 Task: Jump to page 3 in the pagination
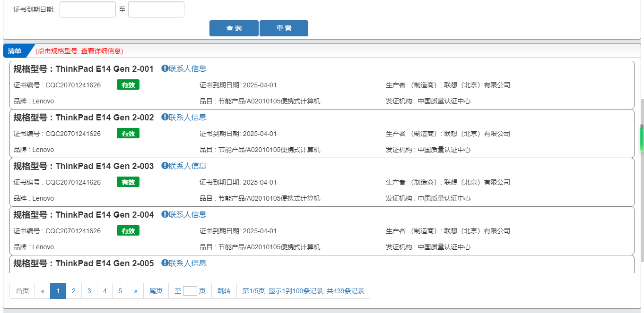pos(89,291)
